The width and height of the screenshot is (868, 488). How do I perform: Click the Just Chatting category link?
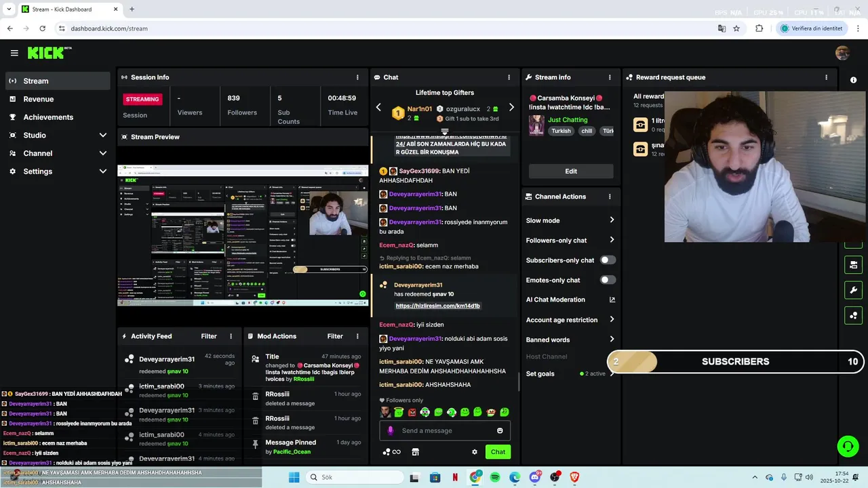[568, 120]
